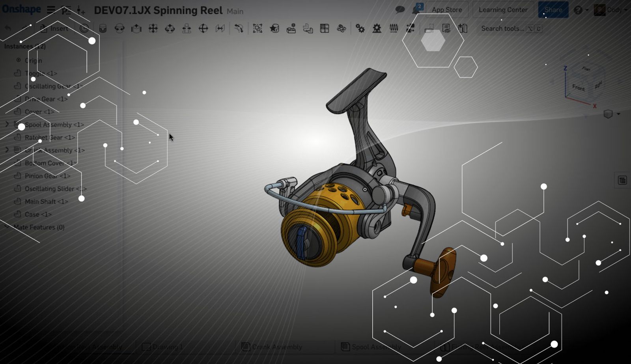Click the Share button
The width and height of the screenshot is (631, 364).
pos(553,10)
